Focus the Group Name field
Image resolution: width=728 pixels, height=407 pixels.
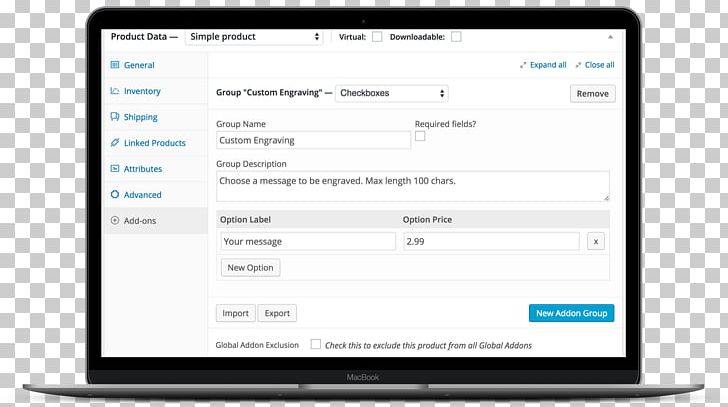313,140
